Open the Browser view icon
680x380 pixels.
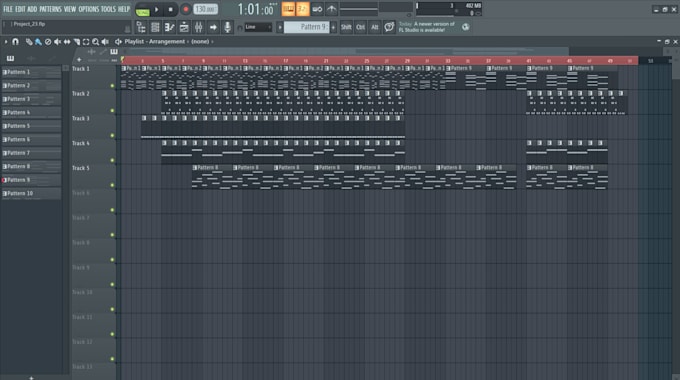[x=141, y=27]
